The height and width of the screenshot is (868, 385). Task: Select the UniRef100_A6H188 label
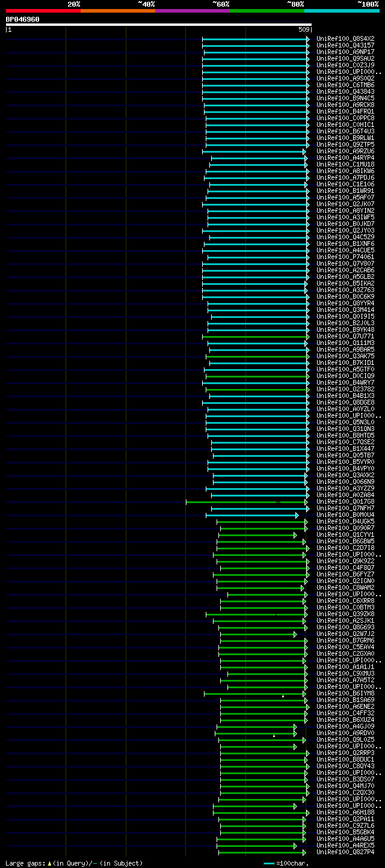pos(346,812)
